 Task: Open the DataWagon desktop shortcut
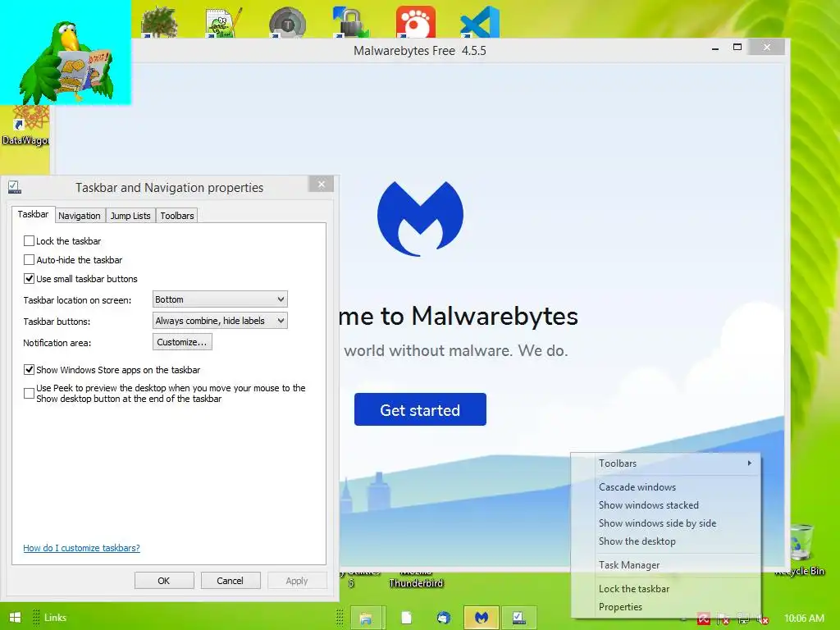pyautogui.click(x=25, y=126)
